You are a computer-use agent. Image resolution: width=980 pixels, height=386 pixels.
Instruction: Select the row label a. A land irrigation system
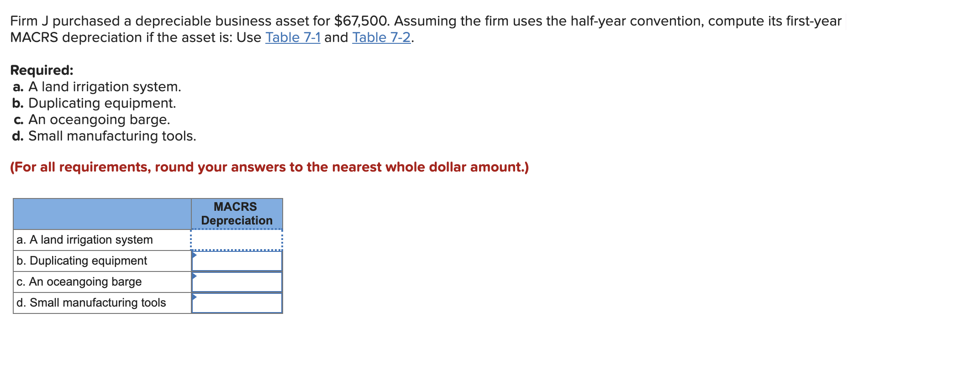pos(84,239)
